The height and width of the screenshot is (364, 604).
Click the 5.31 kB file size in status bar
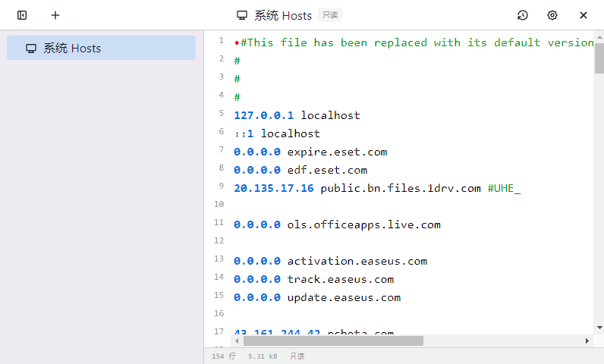coord(263,356)
